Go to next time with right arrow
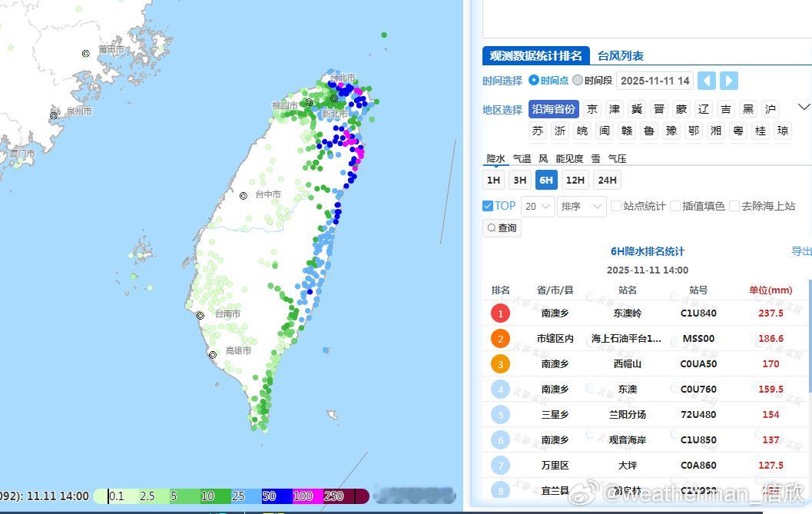 728,81
